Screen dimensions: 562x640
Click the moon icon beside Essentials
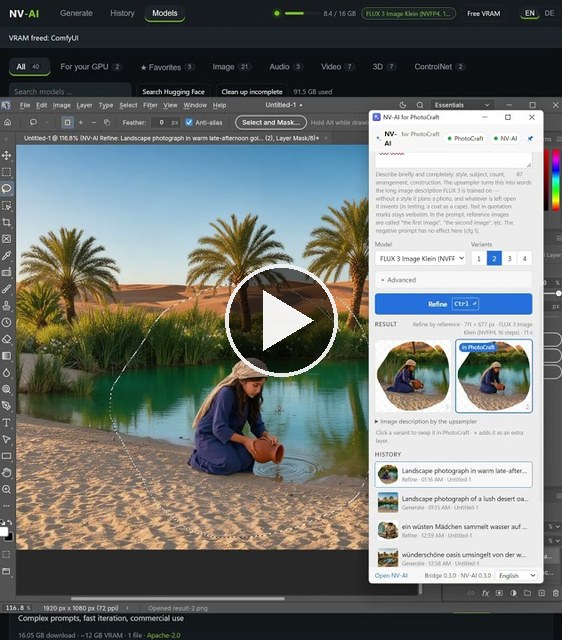coord(403,105)
